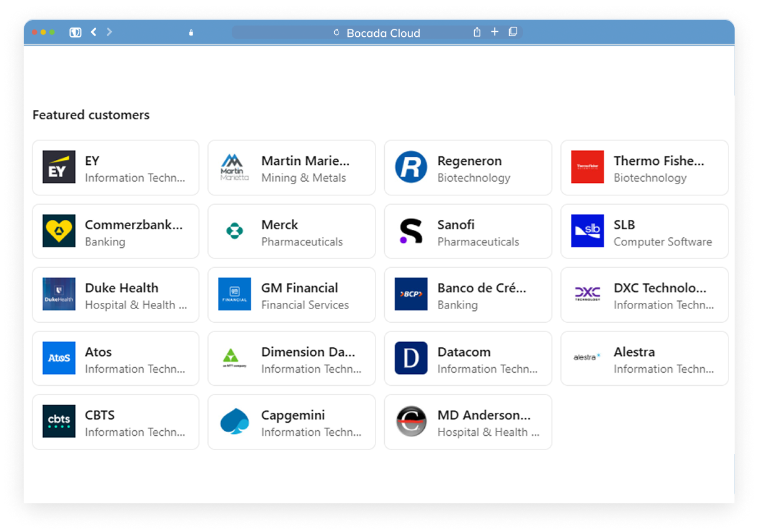Click the Sanofi purple S logo

point(410,230)
